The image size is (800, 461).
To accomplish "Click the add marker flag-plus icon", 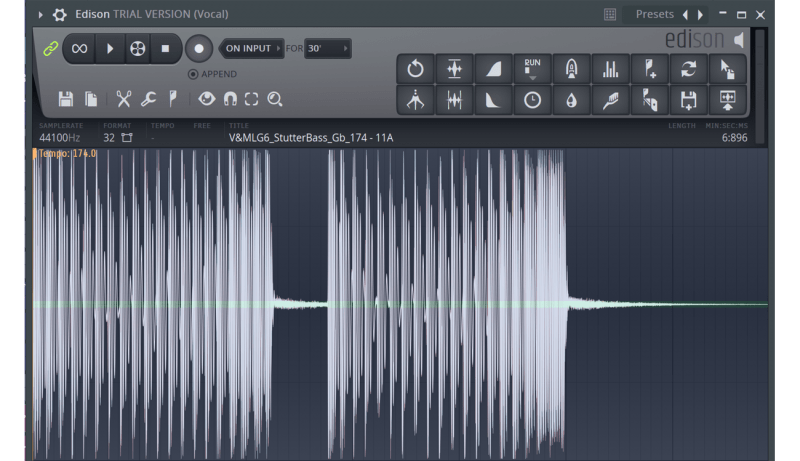I will click(649, 69).
